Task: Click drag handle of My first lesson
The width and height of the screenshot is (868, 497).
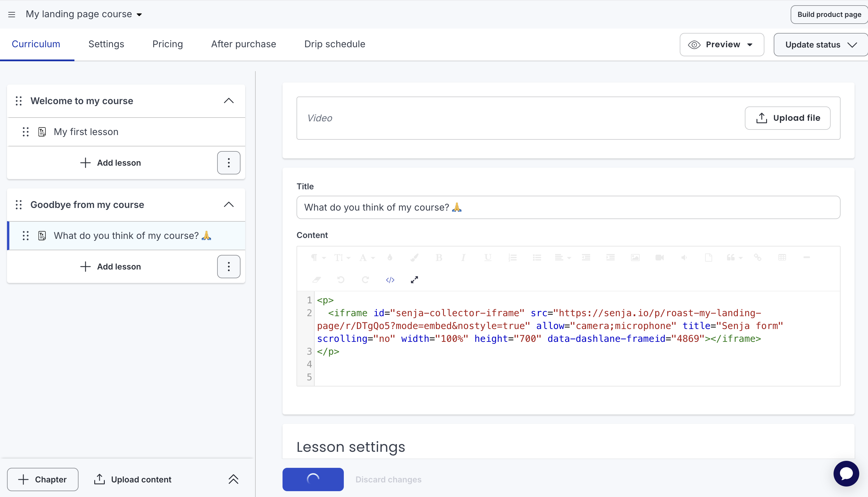Action: pos(26,132)
